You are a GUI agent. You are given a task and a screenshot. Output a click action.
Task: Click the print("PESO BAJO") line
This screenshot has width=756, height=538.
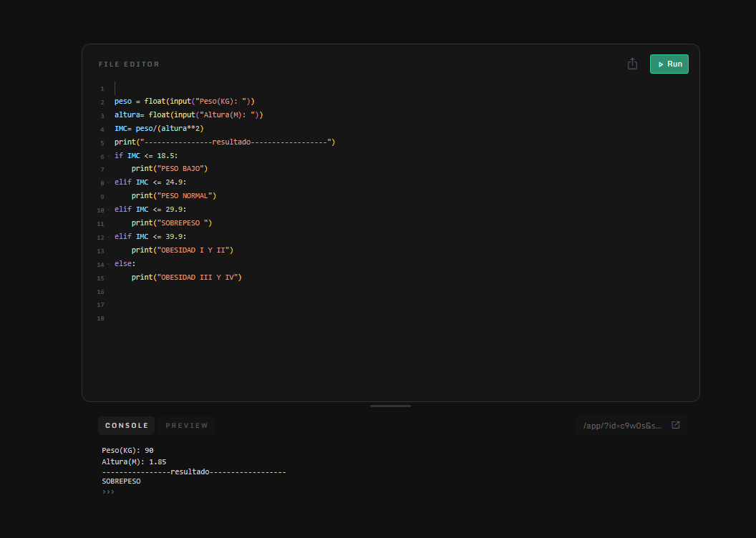[169, 169]
